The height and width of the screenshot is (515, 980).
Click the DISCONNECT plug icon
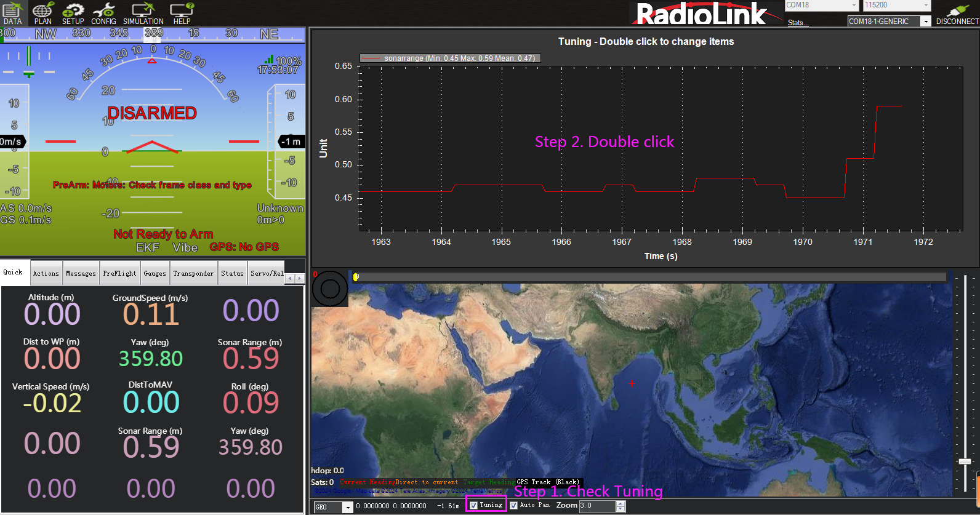(x=957, y=13)
